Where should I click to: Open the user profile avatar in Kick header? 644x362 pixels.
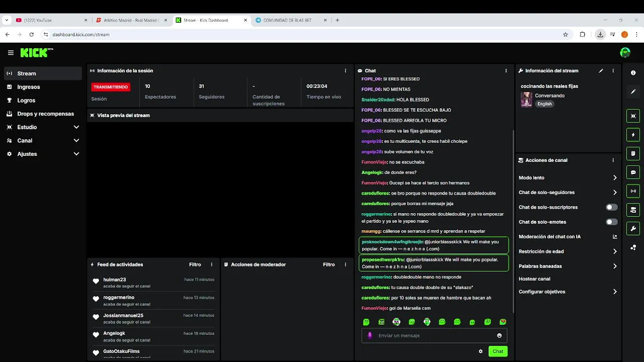pyautogui.click(x=625, y=52)
